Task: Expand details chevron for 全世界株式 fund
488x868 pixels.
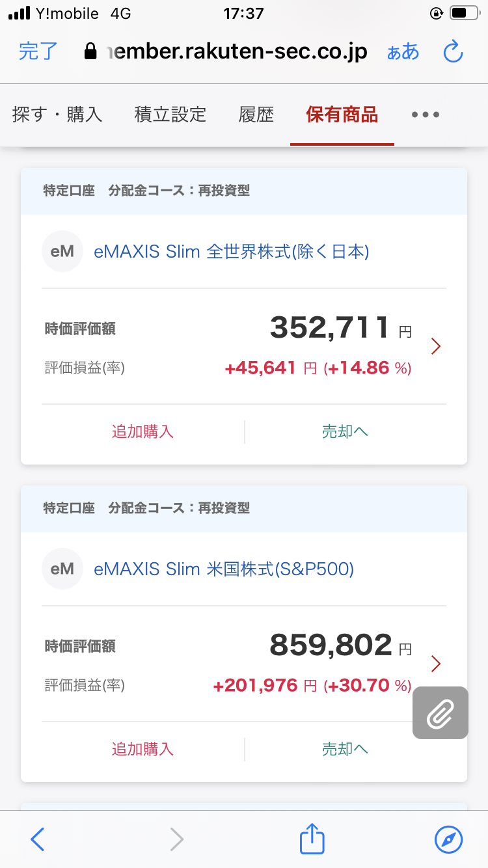Action: click(436, 347)
